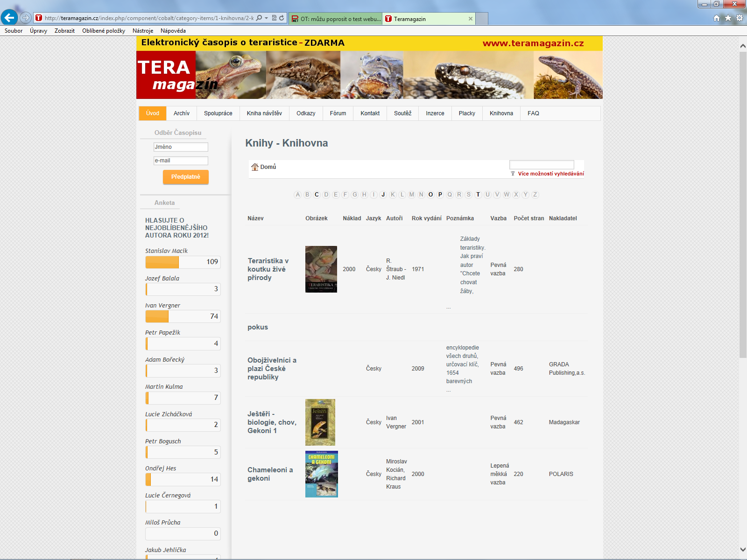Viewport: 747px width, 560px height.
Task: Open Kniha návštěv in the navigation bar
Action: (x=264, y=113)
